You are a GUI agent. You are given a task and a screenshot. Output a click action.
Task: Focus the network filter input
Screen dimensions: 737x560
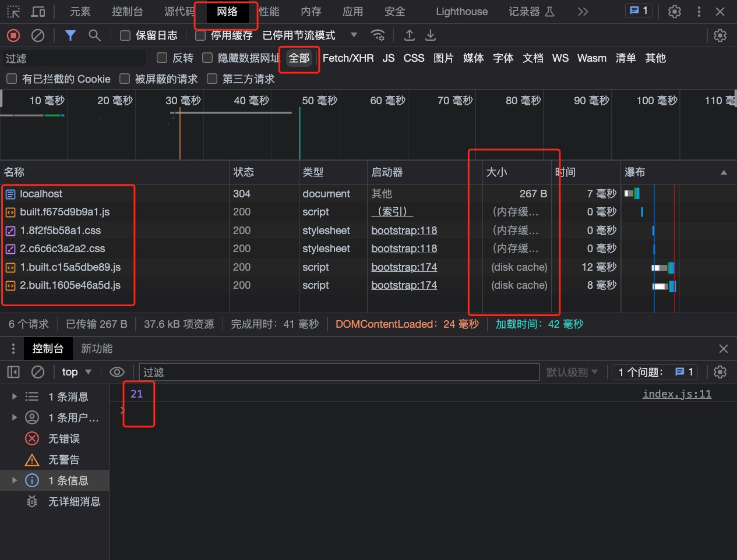(x=74, y=58)
